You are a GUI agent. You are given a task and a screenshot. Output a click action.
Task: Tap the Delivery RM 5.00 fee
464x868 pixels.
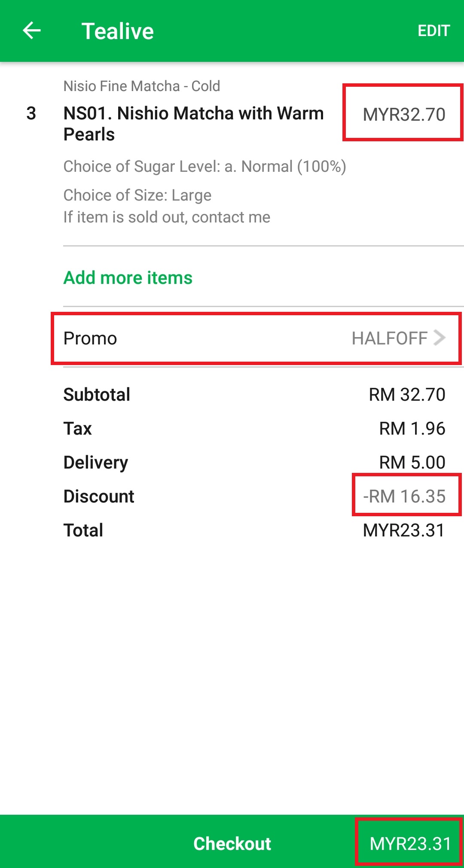tap(412, 463)
